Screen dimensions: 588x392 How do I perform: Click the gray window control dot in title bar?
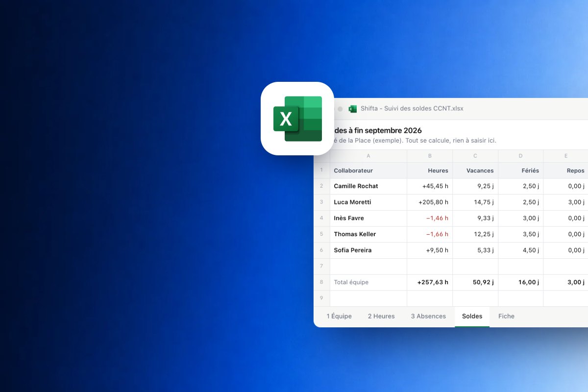point(340,109)
